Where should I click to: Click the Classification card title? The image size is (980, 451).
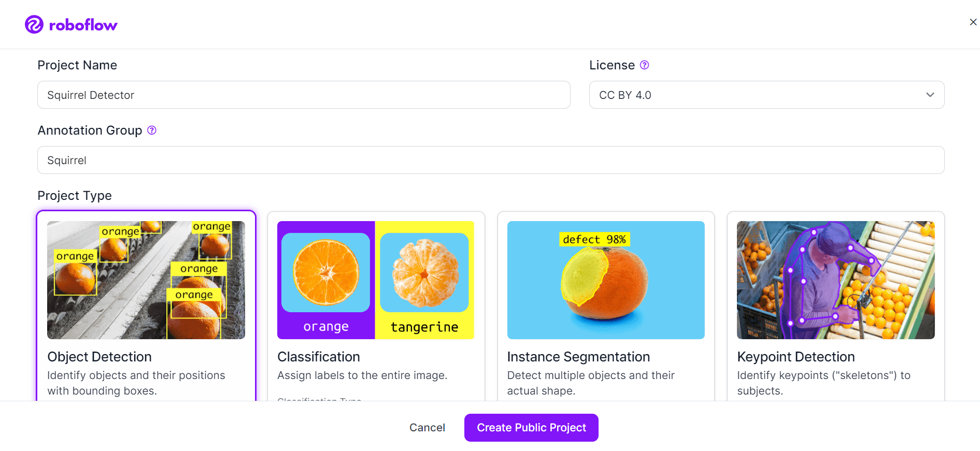click(319, 357)
